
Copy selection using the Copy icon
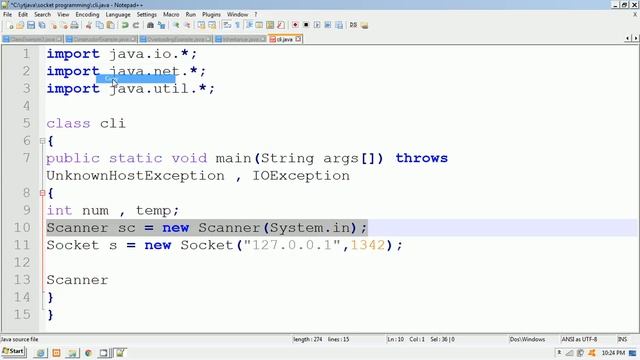[x=100, y=25]
